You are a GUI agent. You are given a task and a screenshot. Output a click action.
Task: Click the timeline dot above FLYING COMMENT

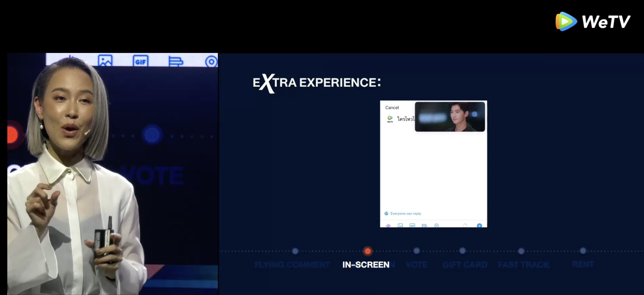[x=295, y=251]
